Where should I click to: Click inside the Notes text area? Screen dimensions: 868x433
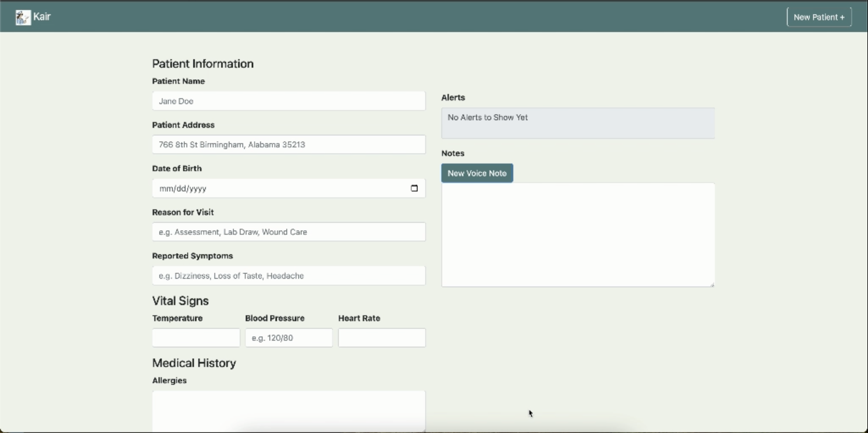(x=578, y=234)
